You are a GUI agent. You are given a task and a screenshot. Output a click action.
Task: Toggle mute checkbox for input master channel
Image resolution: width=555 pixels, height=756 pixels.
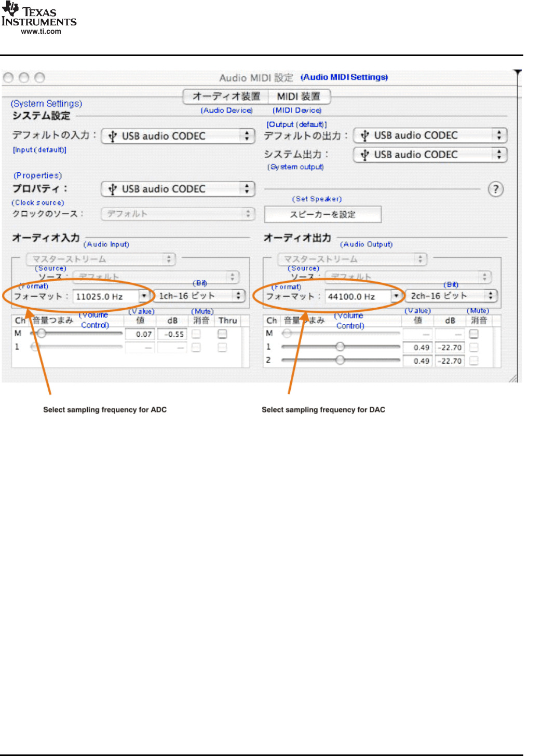pos(196,334)
